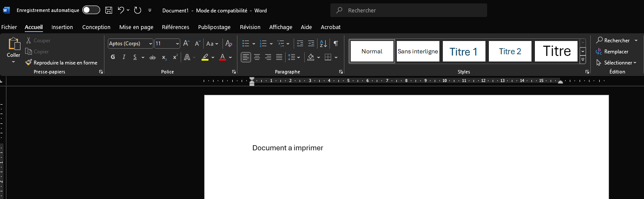The width and height of the screenshot is (644, 199).
Task: Click the Rechercher search box in title bar
Action: (409, 10)
